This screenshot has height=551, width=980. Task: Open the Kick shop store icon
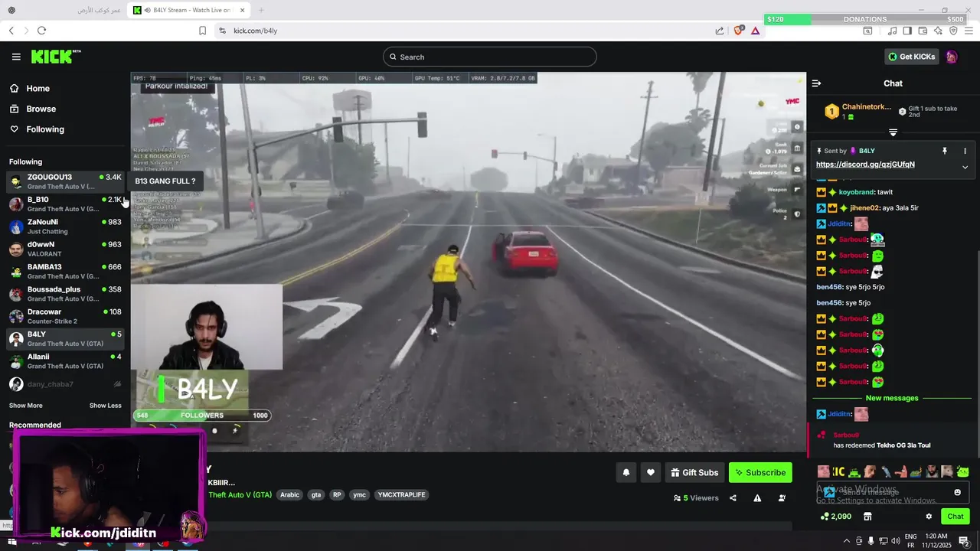tap(867, 517)
